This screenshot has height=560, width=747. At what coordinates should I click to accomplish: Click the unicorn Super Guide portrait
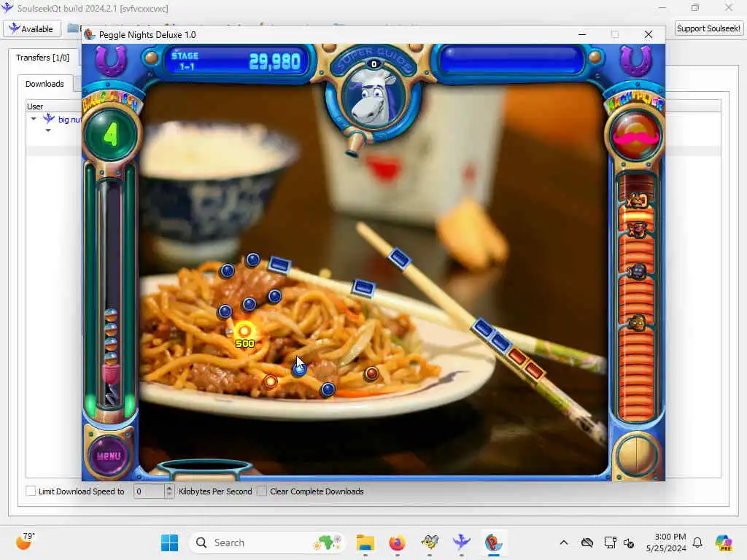373,98
